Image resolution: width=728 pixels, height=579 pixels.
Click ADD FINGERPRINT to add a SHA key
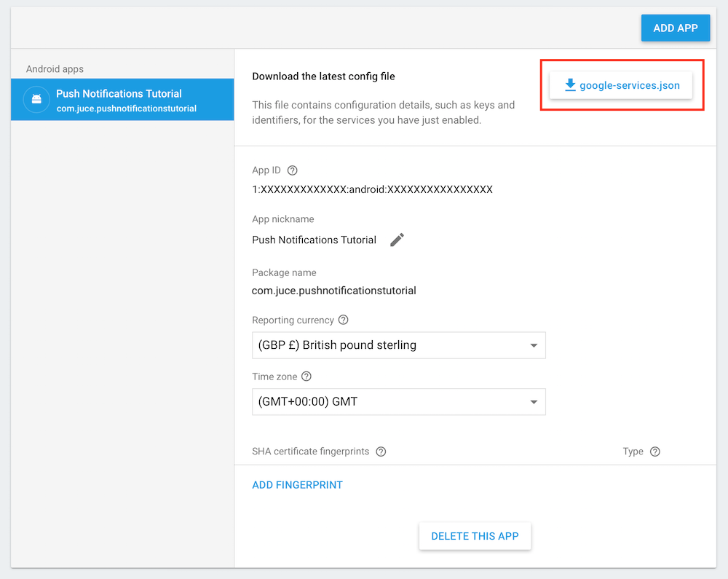(x=297, y=484)
